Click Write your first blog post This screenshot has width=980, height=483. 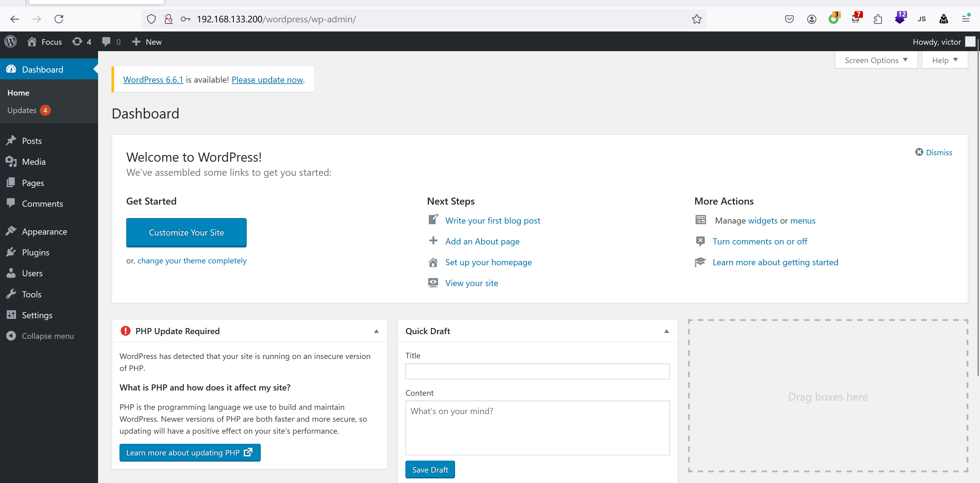point(492,221)
